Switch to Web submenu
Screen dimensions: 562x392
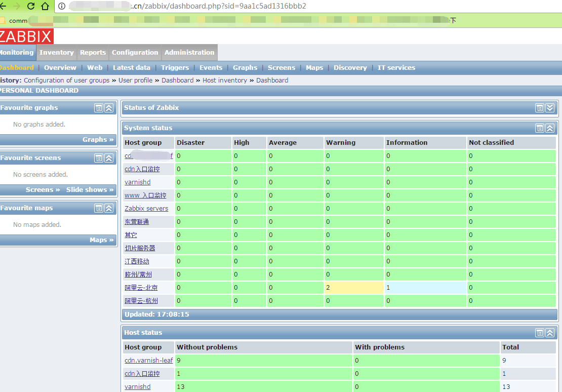pos(95,68)
